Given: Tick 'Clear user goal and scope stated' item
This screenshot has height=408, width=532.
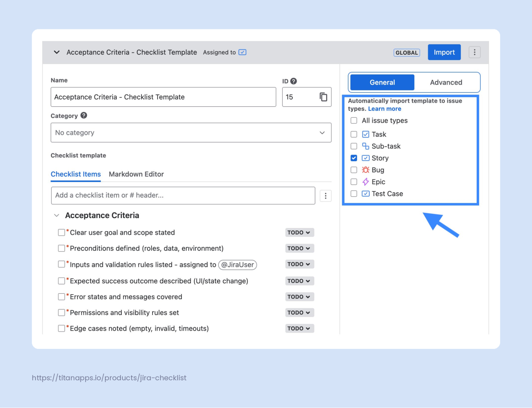Looking at the screenshot, I should click(61, 232).
